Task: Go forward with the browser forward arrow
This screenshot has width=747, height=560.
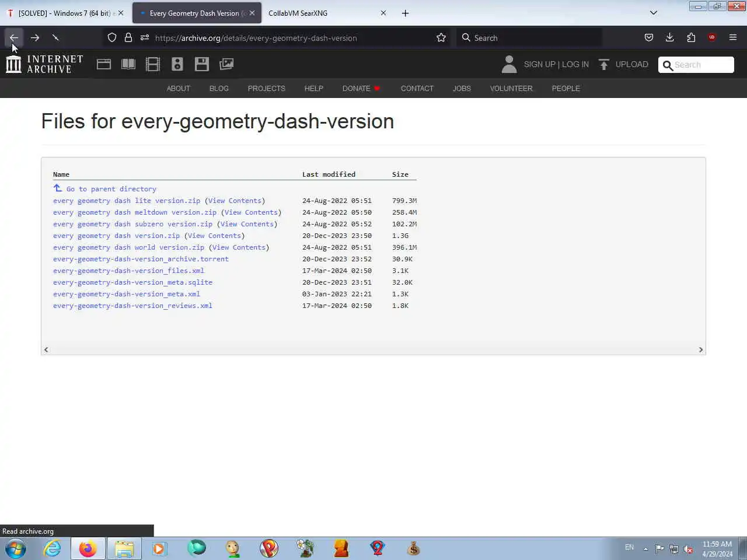Action: [35, 38]
